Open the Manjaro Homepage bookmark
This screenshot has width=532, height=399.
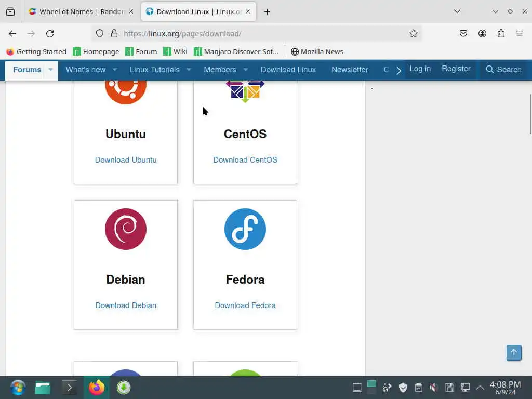coord(96,51)
